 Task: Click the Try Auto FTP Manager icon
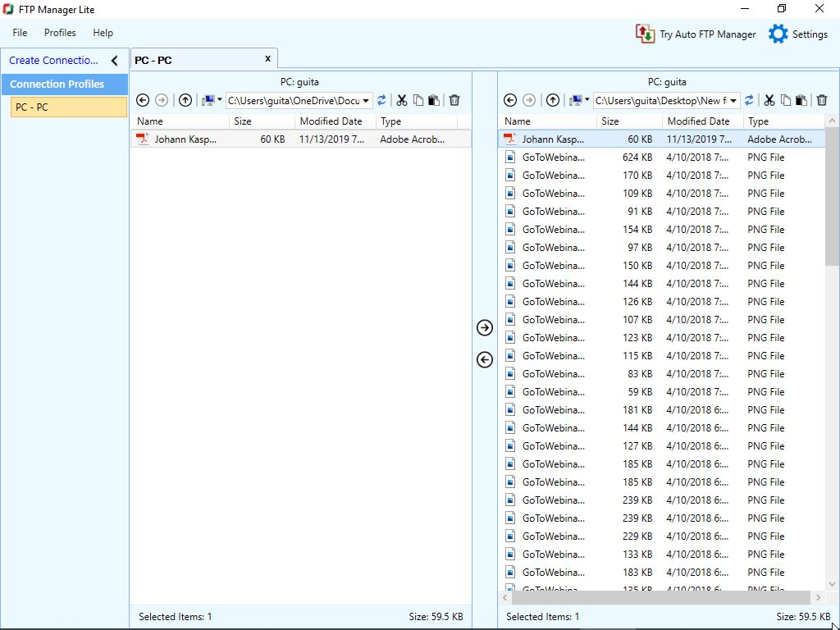(x=645, y=34)
